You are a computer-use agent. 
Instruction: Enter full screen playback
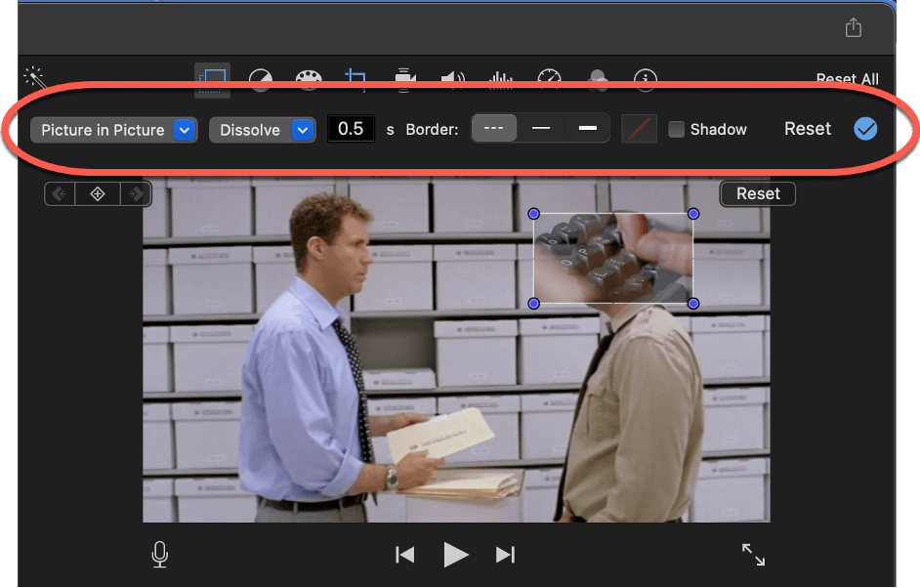tap(753, 555)
